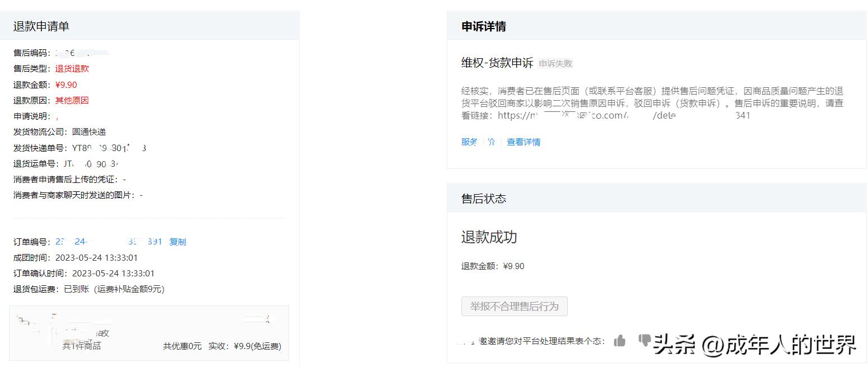Click the refund amount ¥9.90 text

click(x=66, y=84)
